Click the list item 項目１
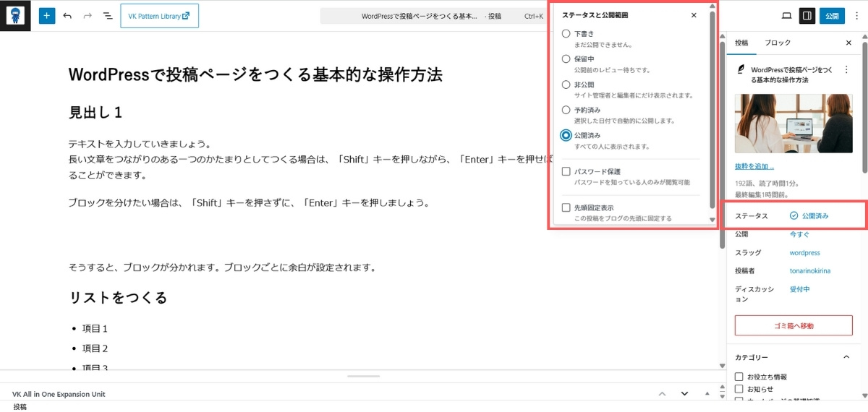This screenshot has height=412, width=868. pos(95,328)
